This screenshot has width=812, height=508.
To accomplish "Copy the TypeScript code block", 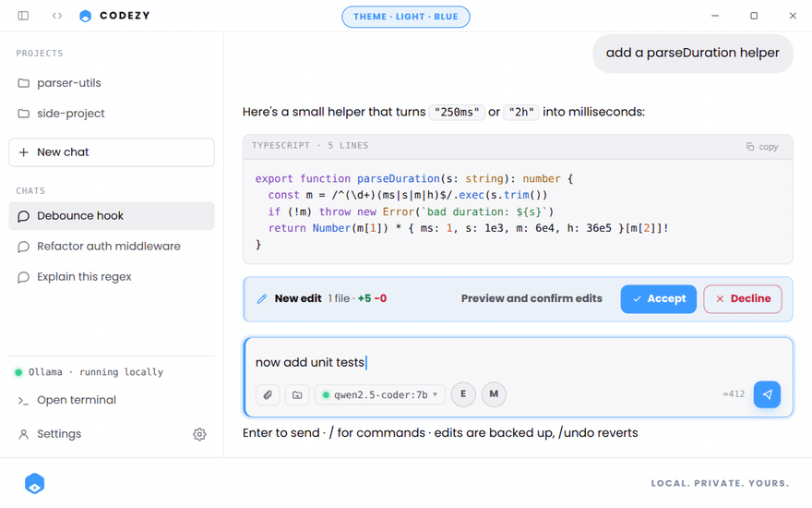I will point(762,147).
